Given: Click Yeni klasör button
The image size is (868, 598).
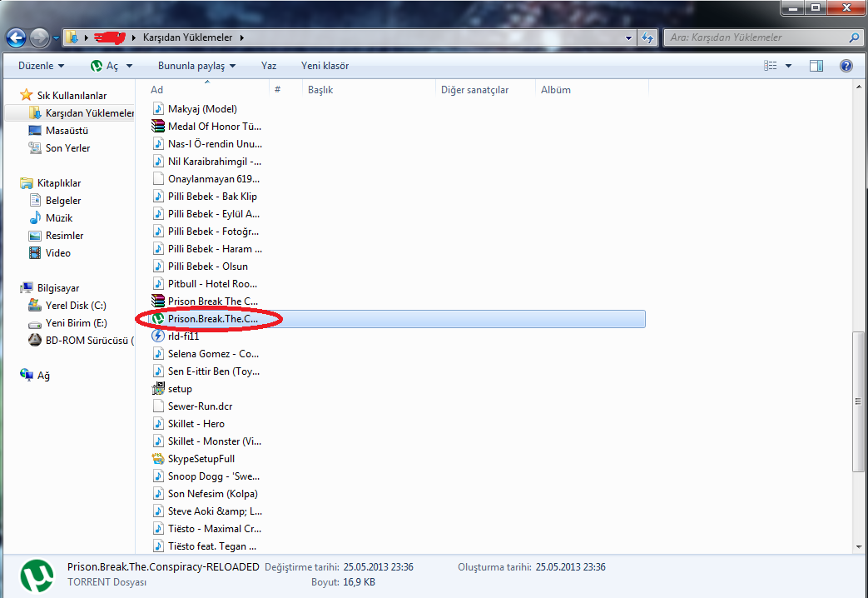Looking at the screenshot, I should point(325,66).
